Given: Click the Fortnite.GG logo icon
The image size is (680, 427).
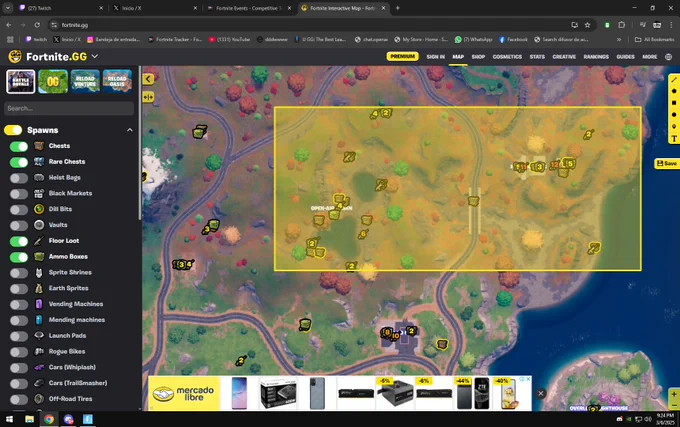Looking at the screenshot, I should point(15,56).
